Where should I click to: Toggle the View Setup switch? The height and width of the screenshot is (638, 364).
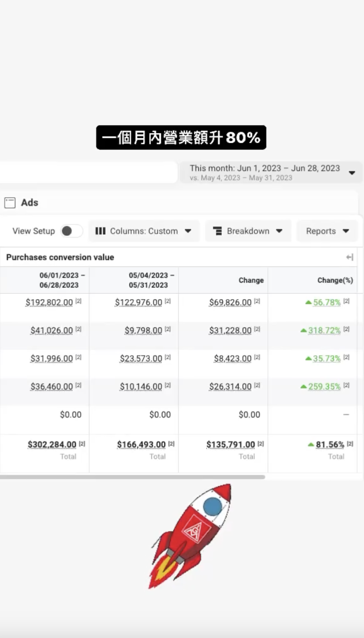(72, 231)
